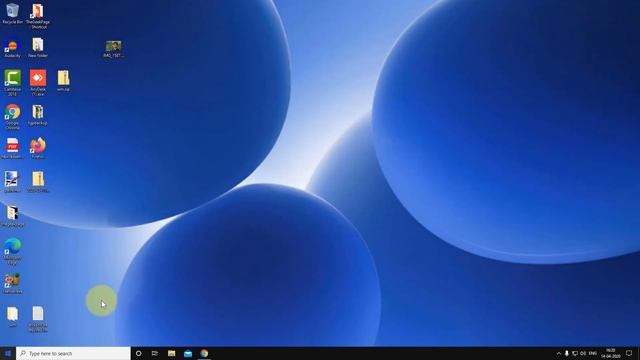
Task: Select the folder icon in bottom desktop row
Action: coord(12,317)
